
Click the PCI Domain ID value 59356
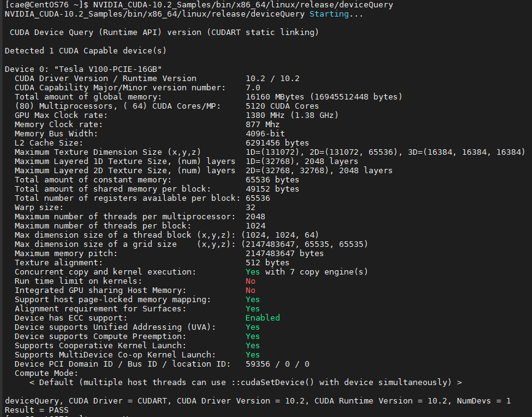click(x=258, y=364)
